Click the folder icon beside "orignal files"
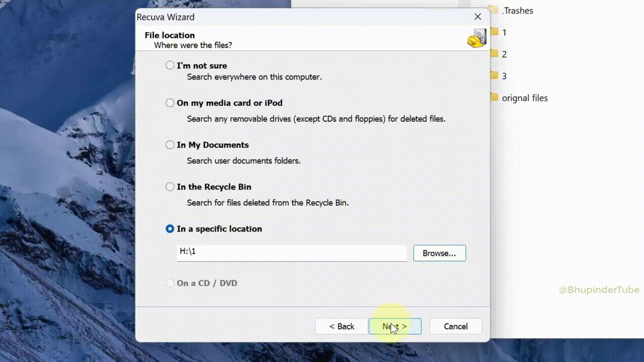Viewport: 644px width, 362px height. coord(494,98)
